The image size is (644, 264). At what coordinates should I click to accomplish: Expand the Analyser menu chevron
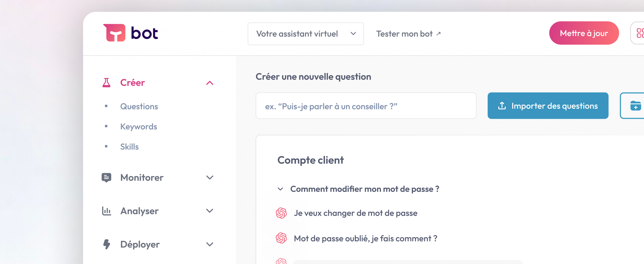coord(210,211)
